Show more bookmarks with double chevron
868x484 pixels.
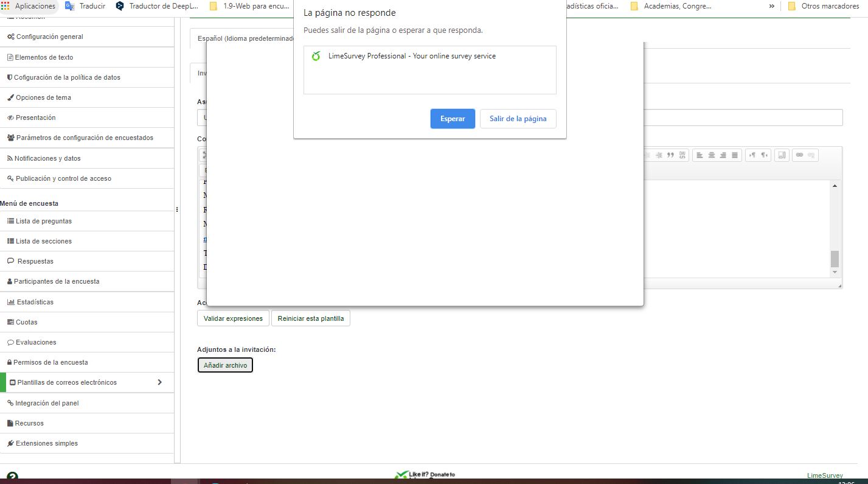[x=771, y=6]
